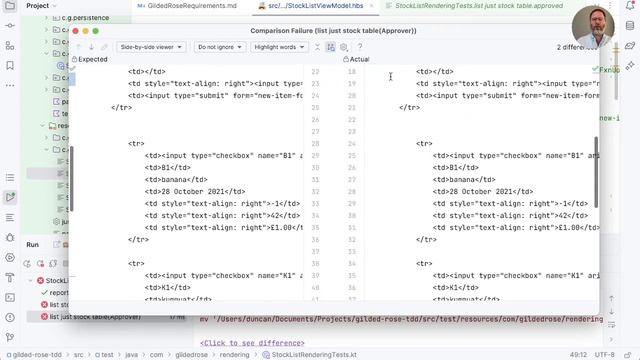Screen dimensions: 640x360
Task: Open the AI assistant sparkle icon in right sidebar
Action: (630, 65)
